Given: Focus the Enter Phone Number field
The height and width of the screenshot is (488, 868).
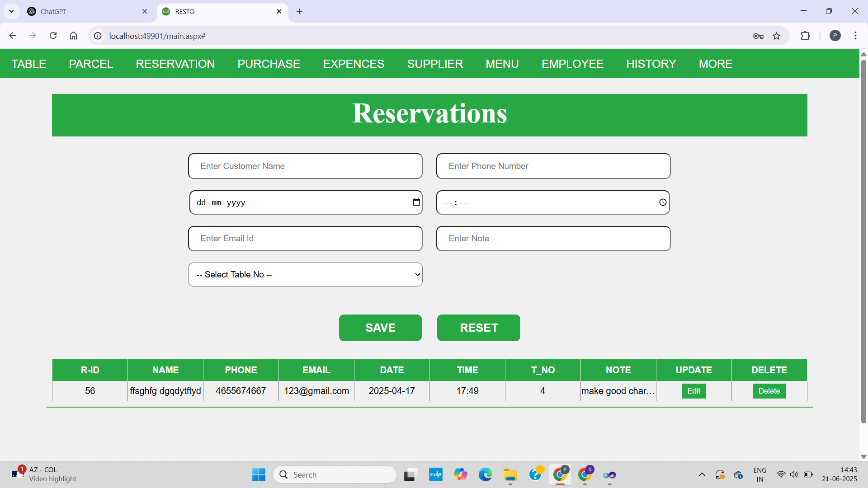Looking at the screenshot, I should click(553, 166).
